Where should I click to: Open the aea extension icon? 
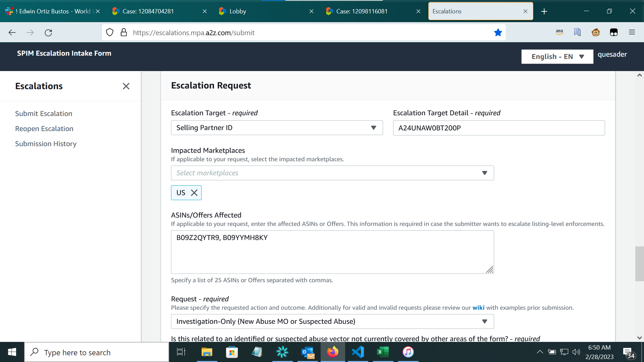click(x=559, y=32)
